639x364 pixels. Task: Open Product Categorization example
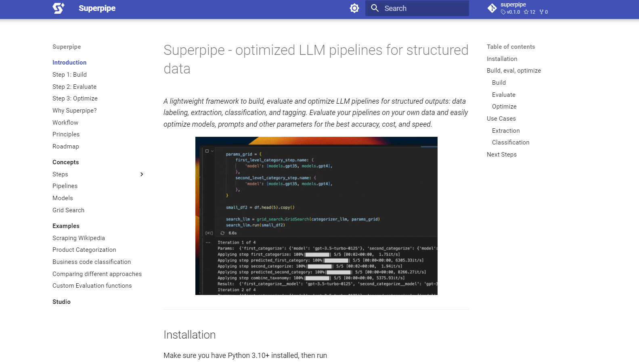point(84,250)
